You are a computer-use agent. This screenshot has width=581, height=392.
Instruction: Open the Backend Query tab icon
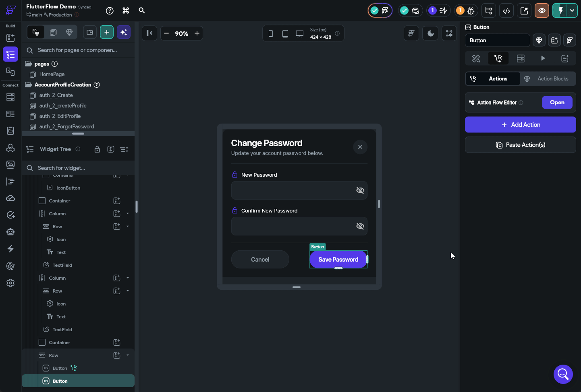point(521,58)
